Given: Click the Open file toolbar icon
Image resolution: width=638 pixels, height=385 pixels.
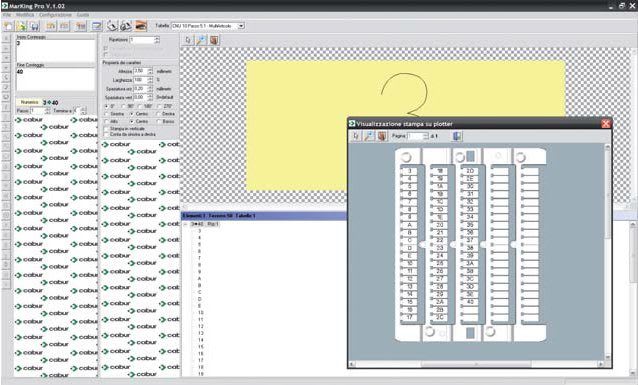Looking at the screenshot, I should tap(22, 26).
